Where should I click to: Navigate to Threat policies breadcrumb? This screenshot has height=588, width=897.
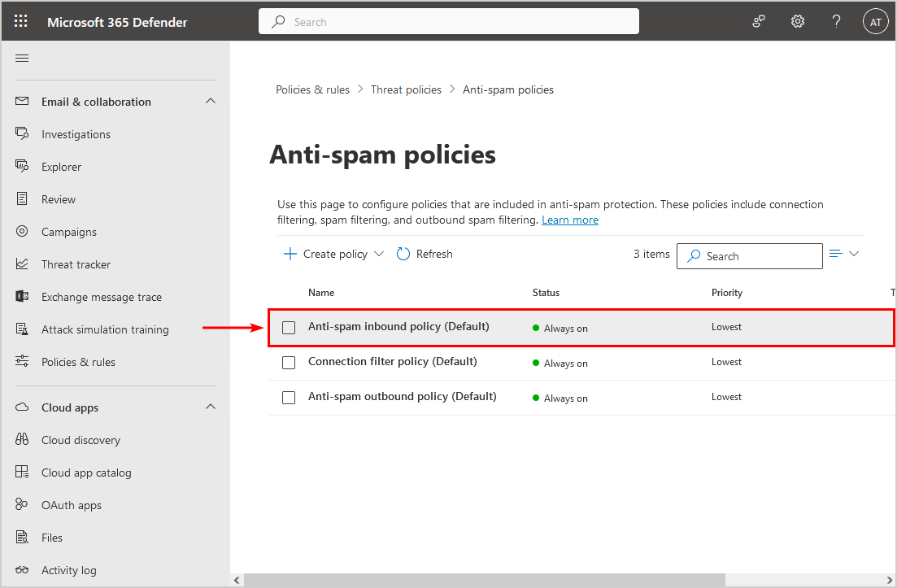(406, 89)
